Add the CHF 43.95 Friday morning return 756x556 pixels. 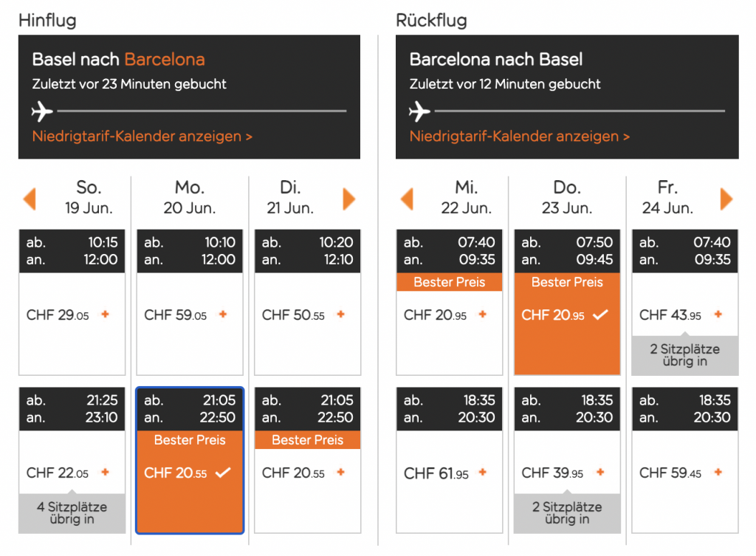(x=718, y=315)
